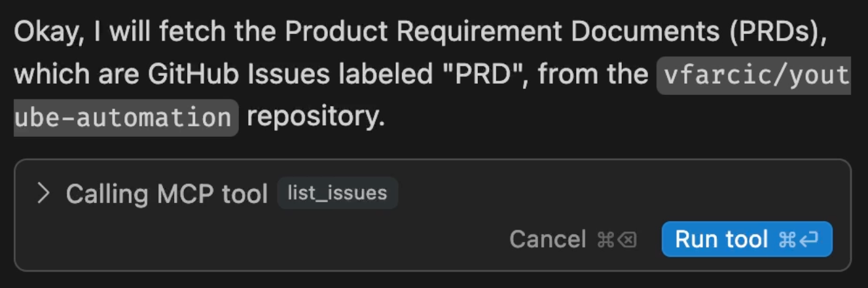Viewport: 868px width, 288px height.
Task: Expand the MCP tool call chevron
Action: [44, 194]
